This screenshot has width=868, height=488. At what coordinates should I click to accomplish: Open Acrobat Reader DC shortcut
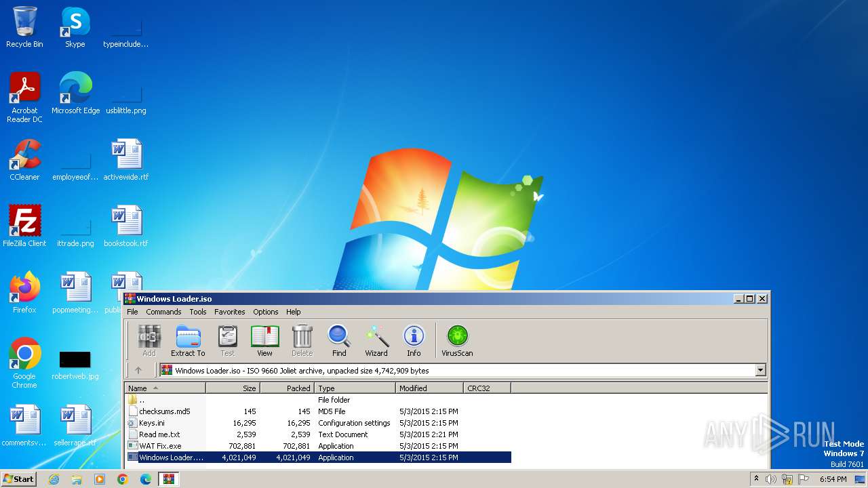[x=24, y=98]
